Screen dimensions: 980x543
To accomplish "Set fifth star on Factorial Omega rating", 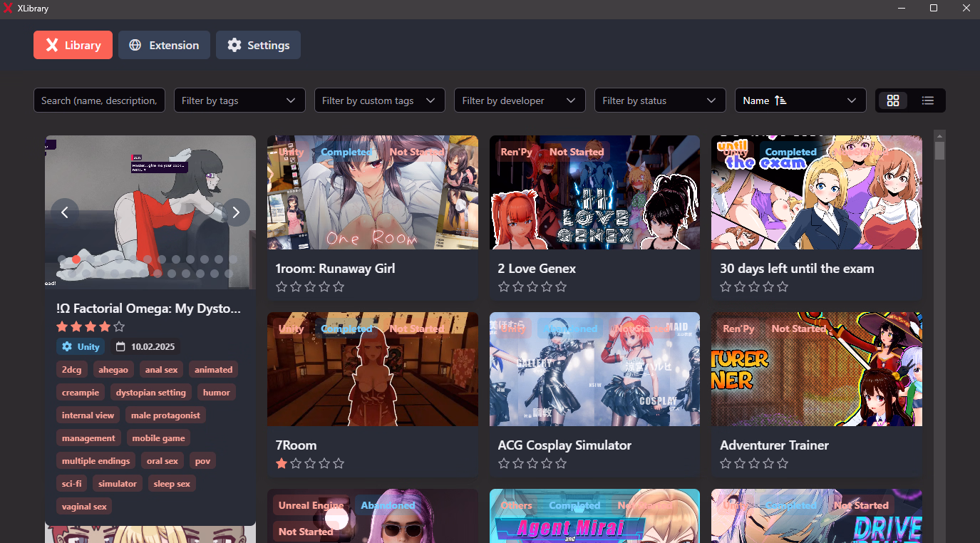I will tap(119, 327).
